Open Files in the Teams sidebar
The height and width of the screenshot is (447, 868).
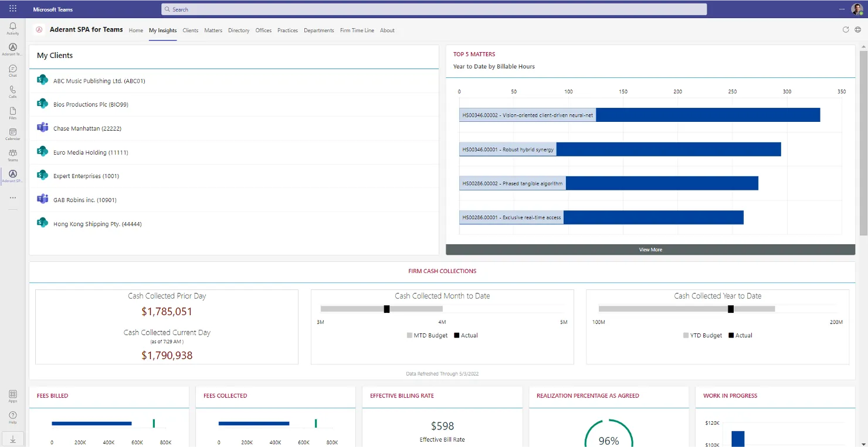click(12, 112)
